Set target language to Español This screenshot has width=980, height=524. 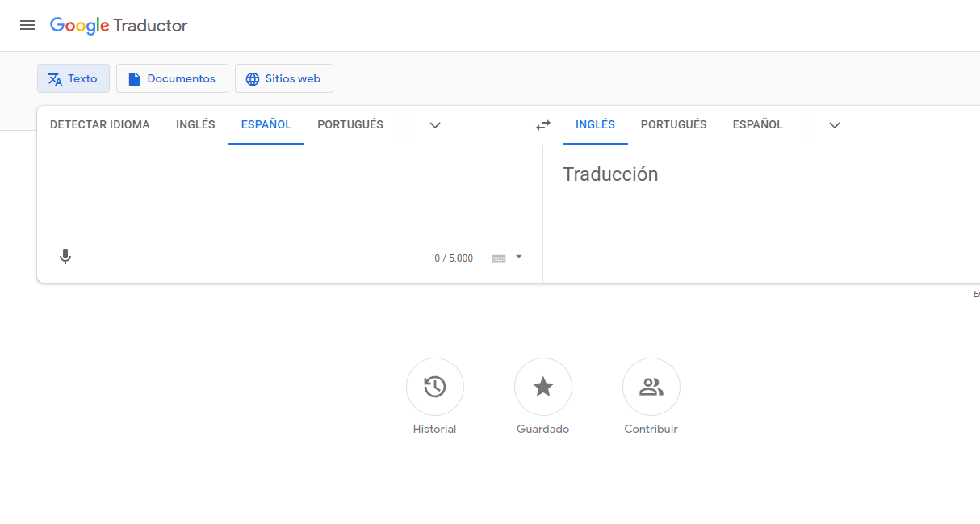pyautogui.click(x=757, y=124)
